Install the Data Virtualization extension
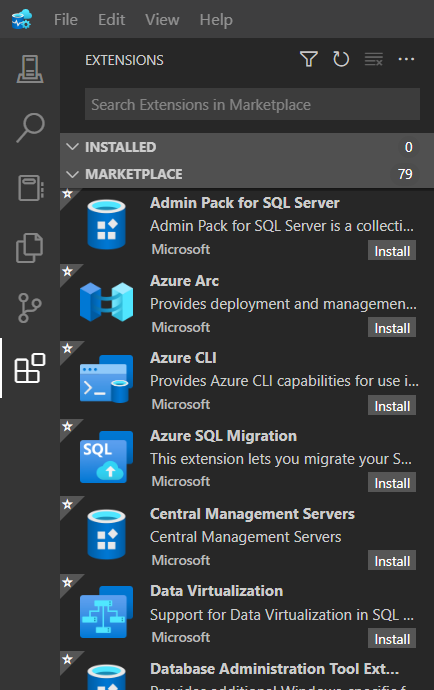The image size is (434, 690). (x=392, y=639)
